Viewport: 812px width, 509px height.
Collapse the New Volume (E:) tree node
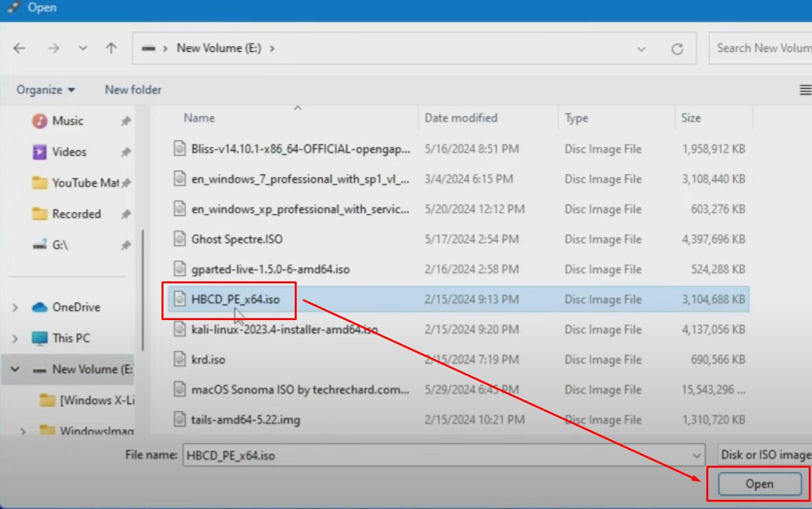pos(15,369)
